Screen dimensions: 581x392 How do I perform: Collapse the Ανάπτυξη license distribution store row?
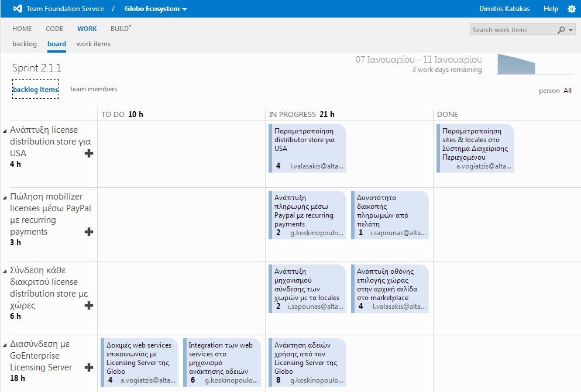point(5,131)
